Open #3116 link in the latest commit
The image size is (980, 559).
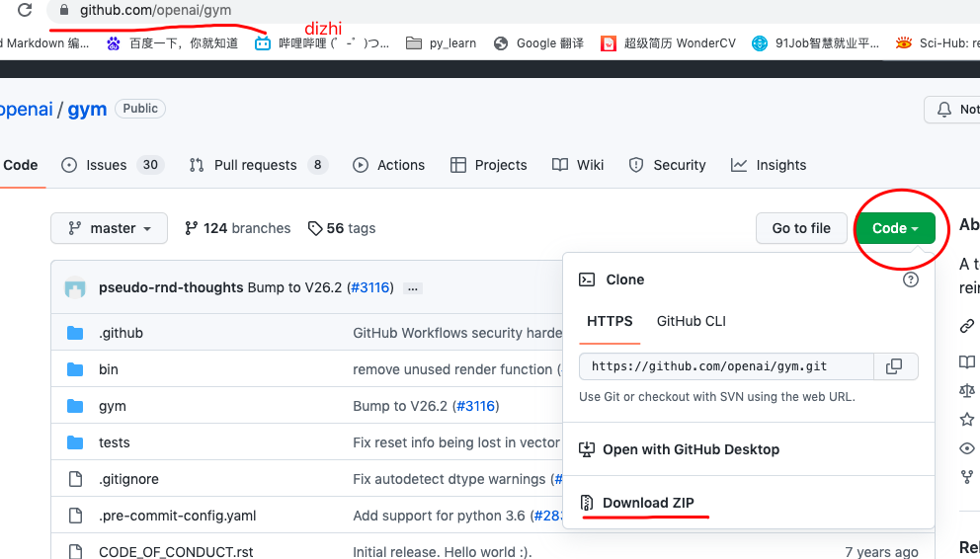click(370, 288)
